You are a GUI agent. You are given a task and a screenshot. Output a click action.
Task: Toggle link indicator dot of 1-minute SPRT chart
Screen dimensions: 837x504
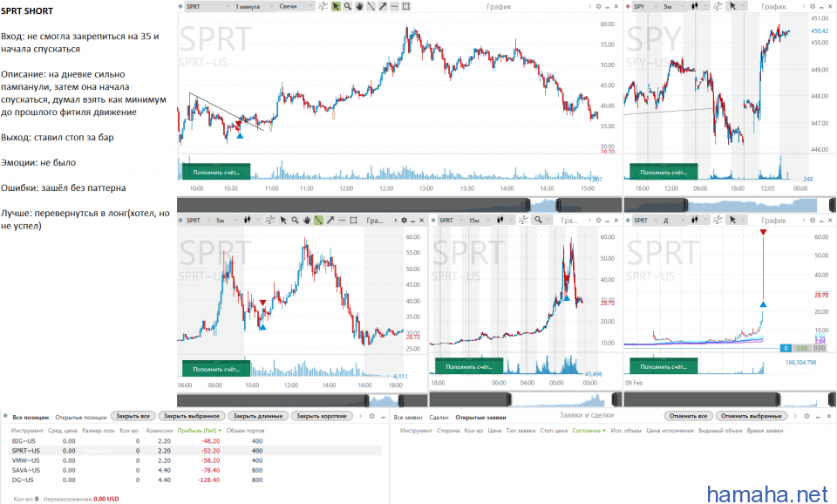point(180,6)
